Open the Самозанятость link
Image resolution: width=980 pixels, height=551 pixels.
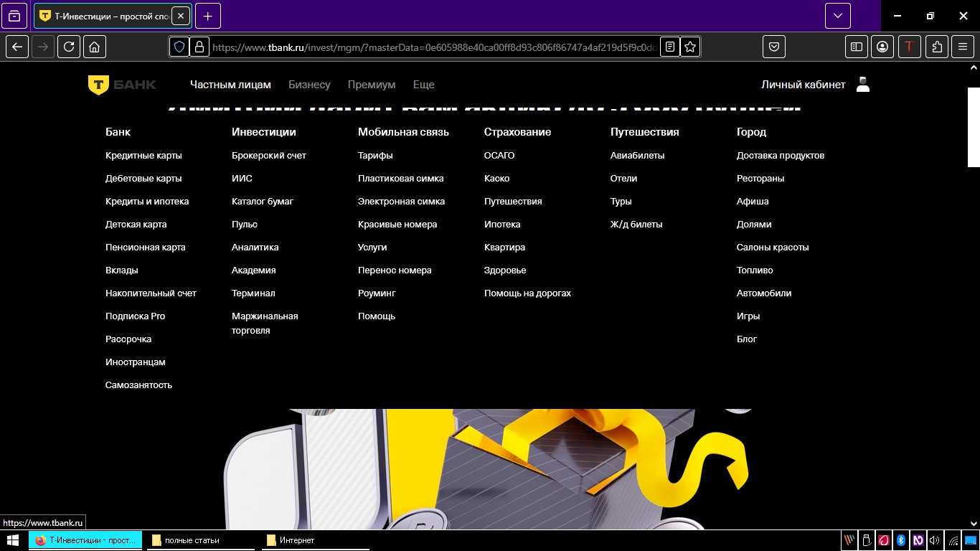pyautogui.click(x=139, y=385)
